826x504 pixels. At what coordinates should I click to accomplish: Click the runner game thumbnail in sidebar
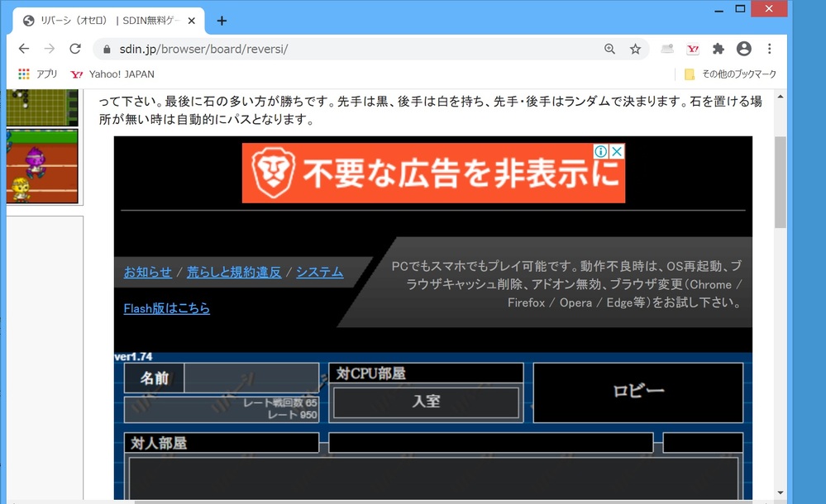(41, 165)
